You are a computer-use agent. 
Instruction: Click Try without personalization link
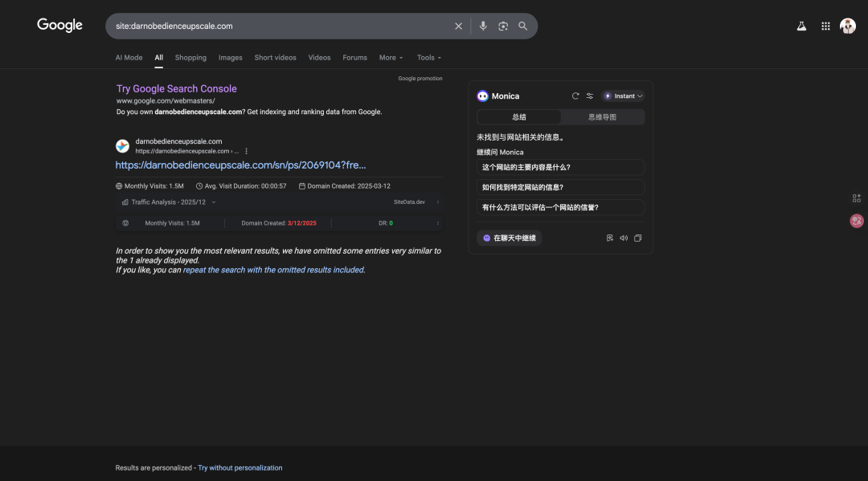tap(240, 467)
